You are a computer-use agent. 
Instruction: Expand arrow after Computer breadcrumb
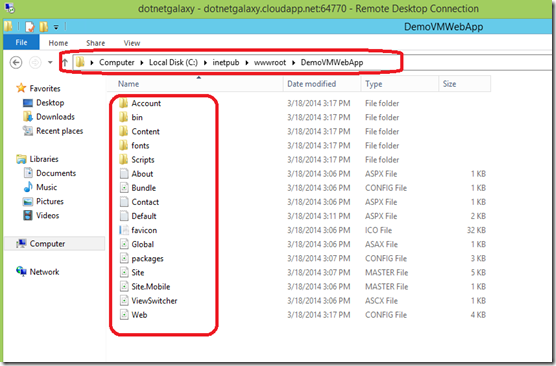coord(142,63)
